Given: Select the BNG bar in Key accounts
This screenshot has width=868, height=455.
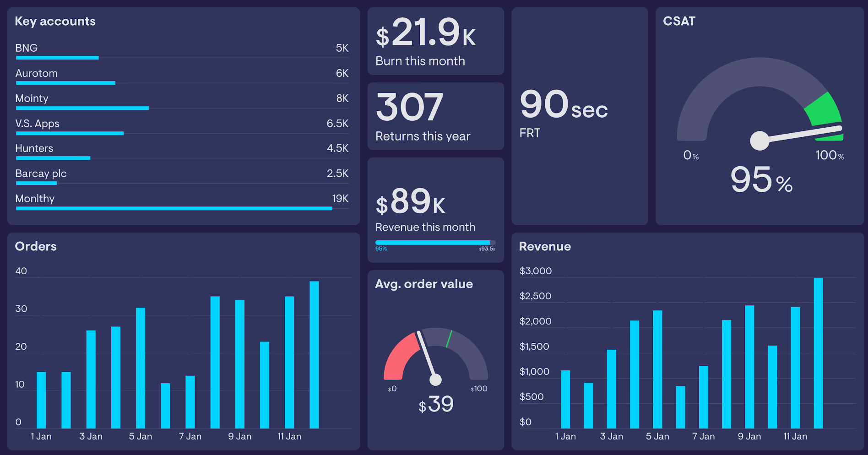Looking at the screenshot, I should pos(57,58).
